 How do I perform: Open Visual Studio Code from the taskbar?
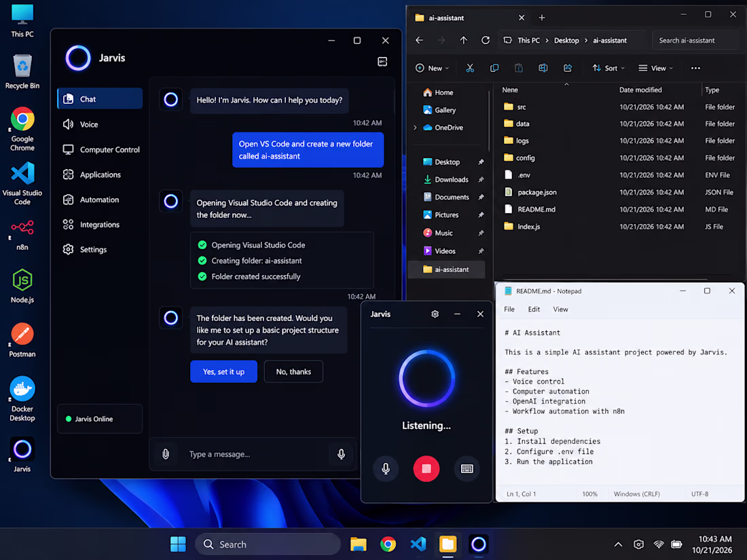(418, 544)
